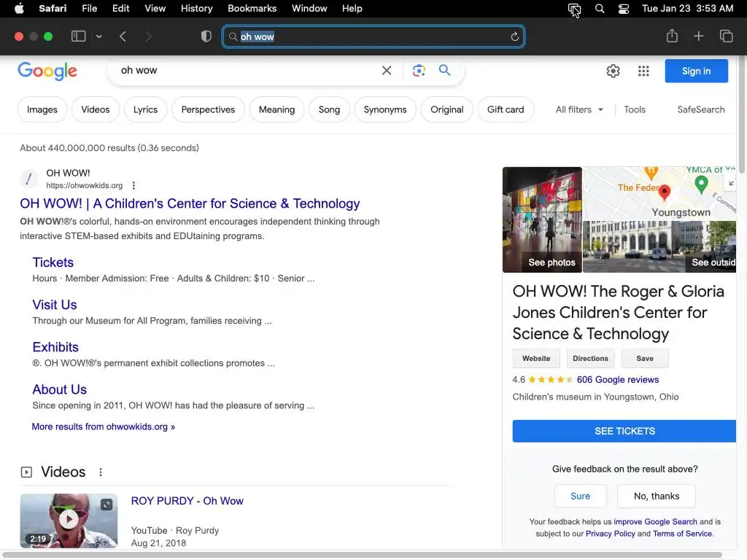Open the History menu
This screenshot has height=560, width=747.
(196, 9)
